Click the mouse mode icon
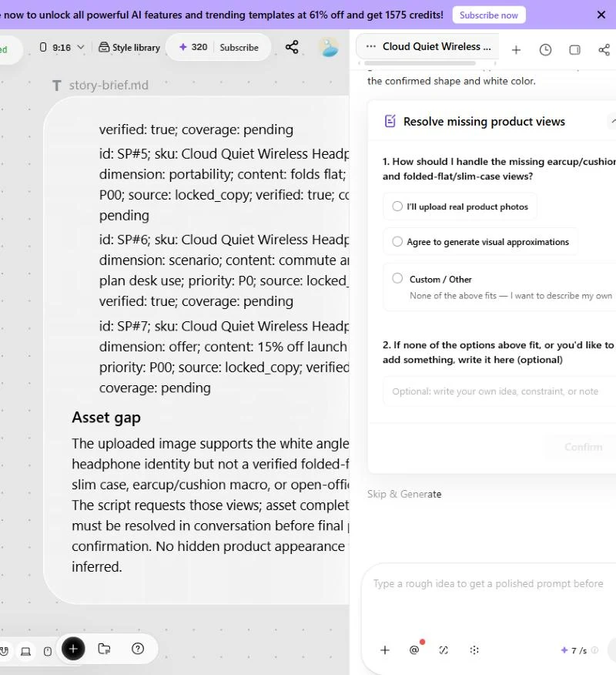The width and height of the screenshot is (616, 675). click(48, 651)
